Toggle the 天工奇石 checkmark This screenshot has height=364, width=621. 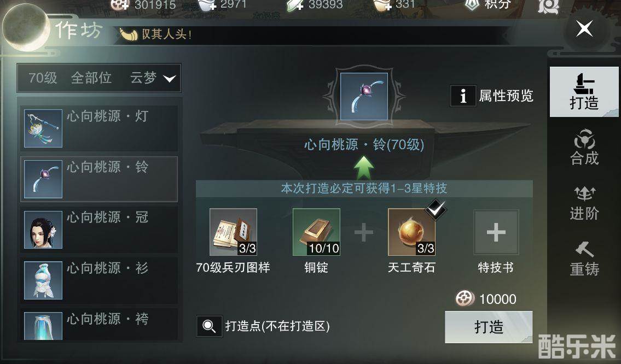coord(436,209)
